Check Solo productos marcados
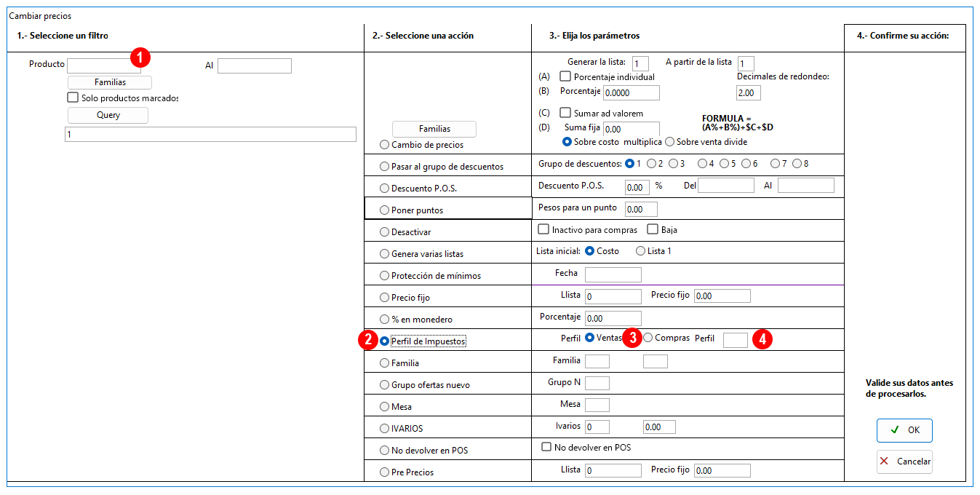980x495 pixels. click(x=73, y=98)
